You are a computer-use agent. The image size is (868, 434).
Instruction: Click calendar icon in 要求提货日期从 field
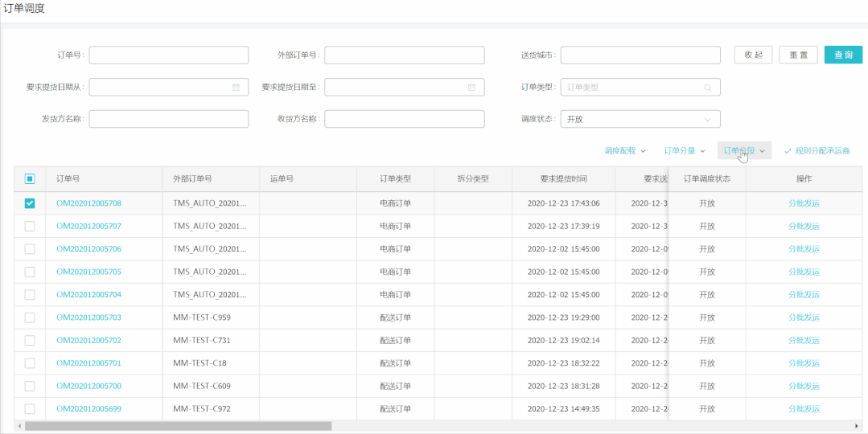(x=236, y=87)
